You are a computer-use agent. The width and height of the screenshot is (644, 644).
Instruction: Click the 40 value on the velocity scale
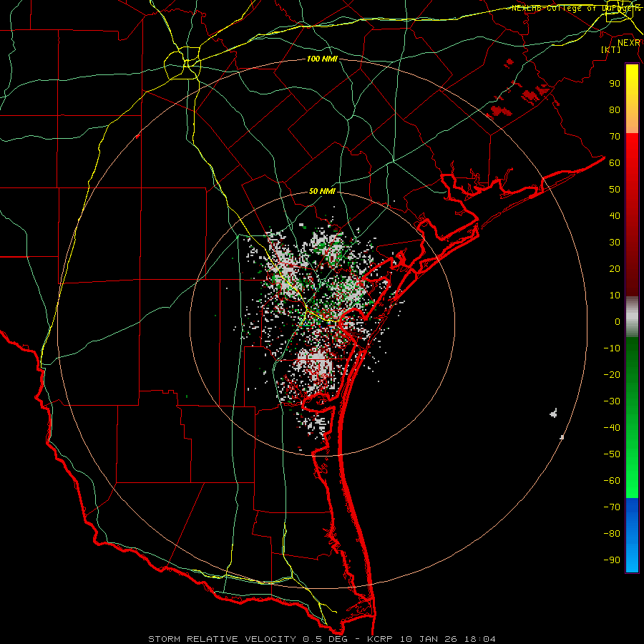615,215
